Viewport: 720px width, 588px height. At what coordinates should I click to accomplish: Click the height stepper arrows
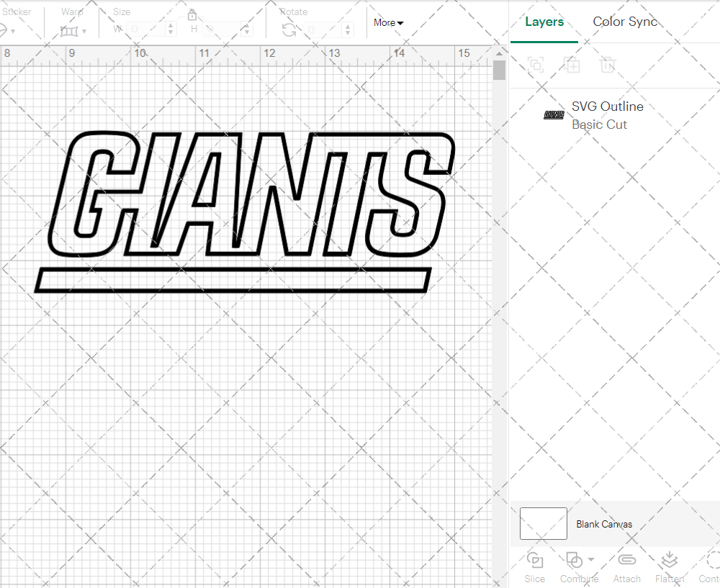pyautogui.click(x=246, y=30)
